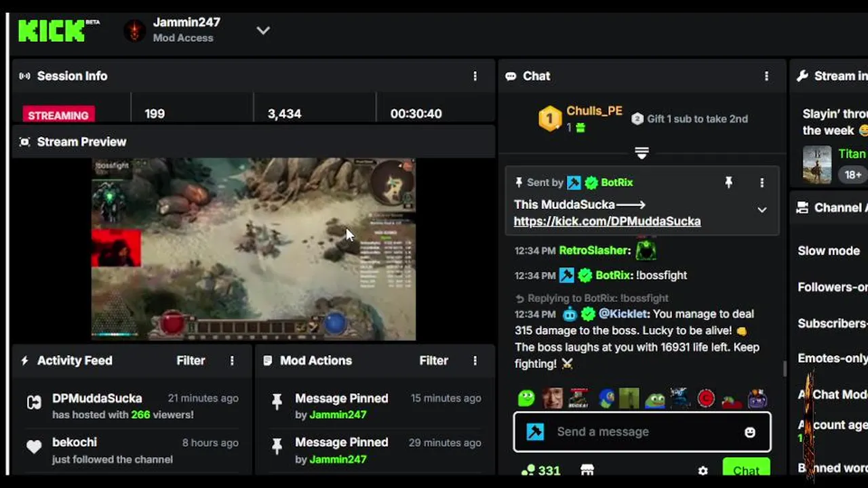Open the Activity Feed Filter
The image size is (868, 488).
[191, 361]
